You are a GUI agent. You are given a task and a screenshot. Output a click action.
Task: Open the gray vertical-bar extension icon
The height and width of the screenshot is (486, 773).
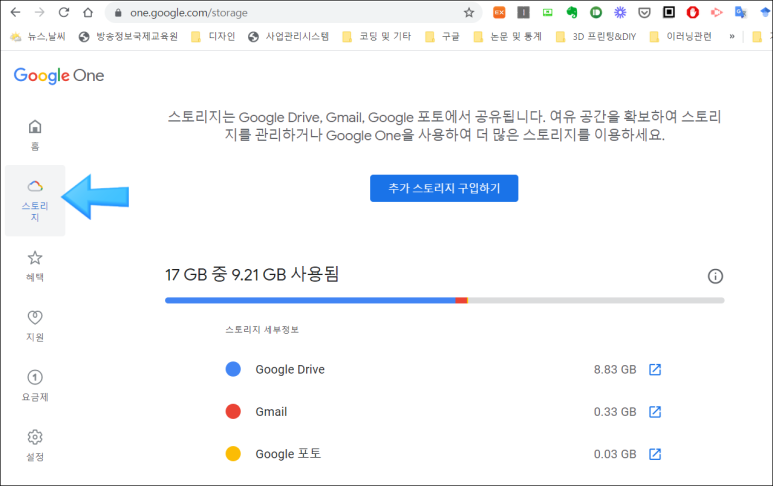tap(524, 12)
